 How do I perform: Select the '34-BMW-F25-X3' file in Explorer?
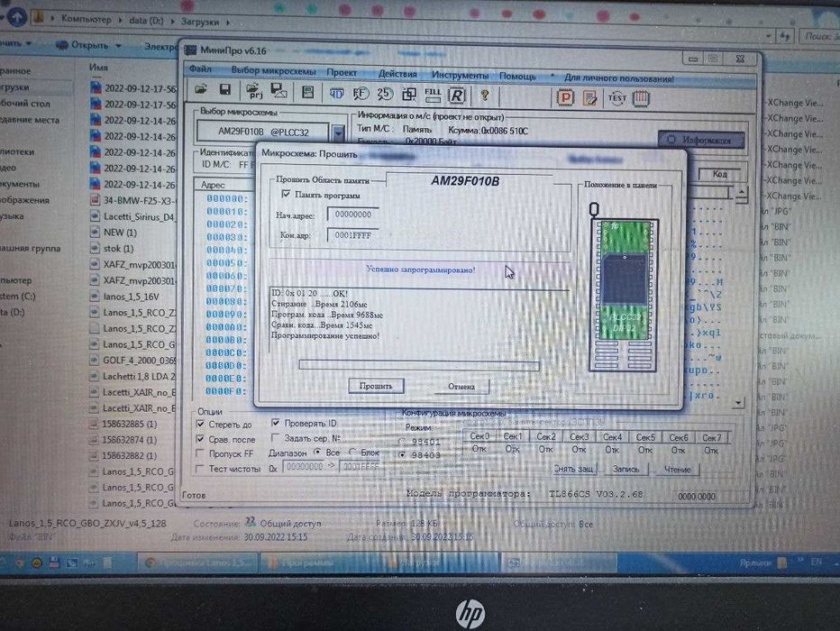click(x=132, y=200)
